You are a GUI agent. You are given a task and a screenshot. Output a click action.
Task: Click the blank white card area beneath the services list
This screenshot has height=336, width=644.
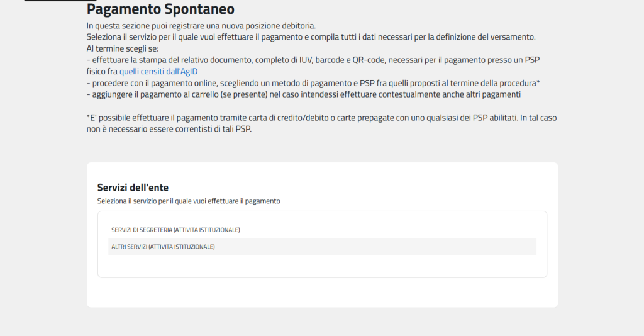point(322,293)
